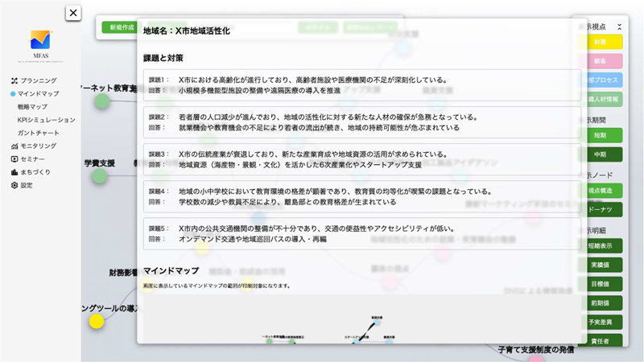Click the 課題5 issue box
This screenshot has height=362, width=644.
361,234
